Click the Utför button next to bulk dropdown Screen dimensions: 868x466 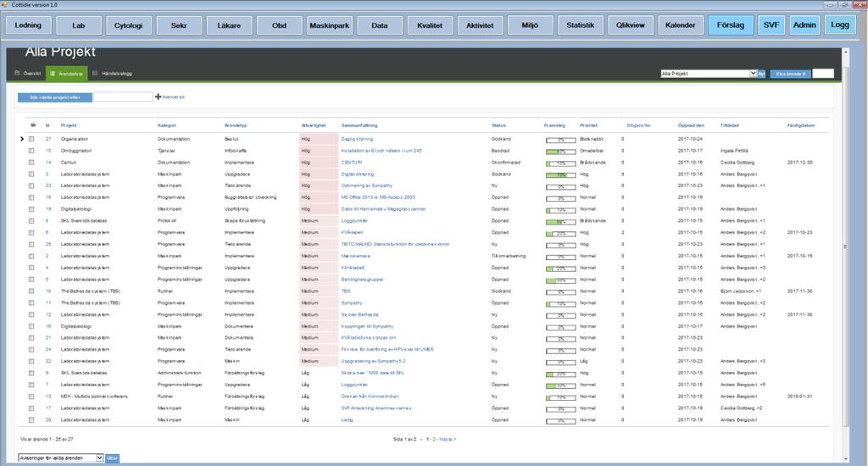tap(113, 458)
